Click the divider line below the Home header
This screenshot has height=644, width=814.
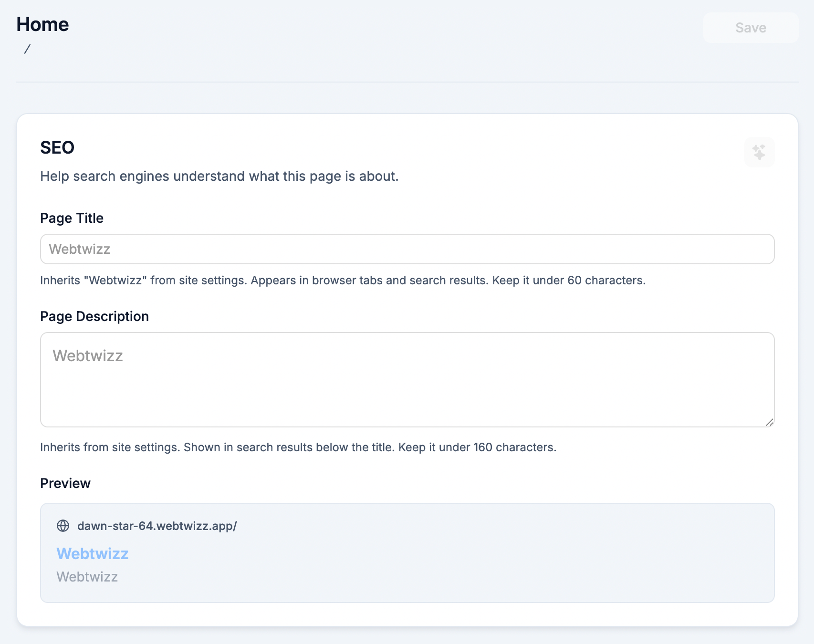click(407, 82)
